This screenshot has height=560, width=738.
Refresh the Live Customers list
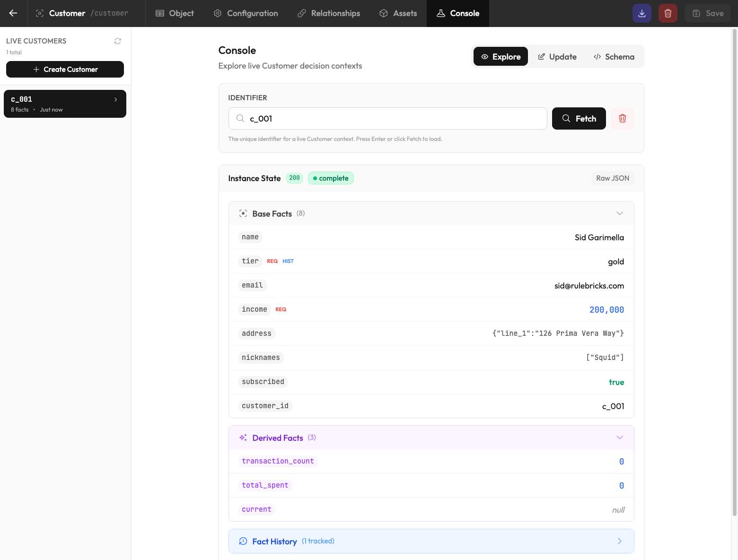click(x=117, y=41)
